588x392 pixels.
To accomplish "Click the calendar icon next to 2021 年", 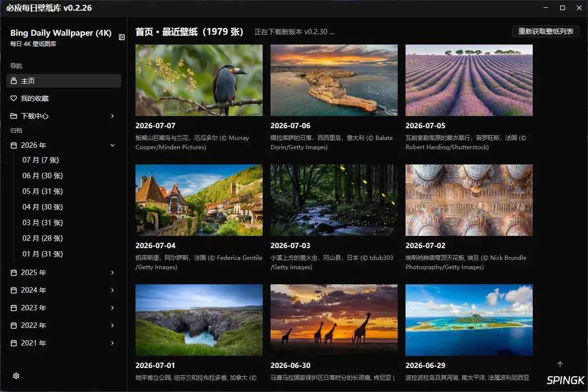I will (x=14, y=343).
